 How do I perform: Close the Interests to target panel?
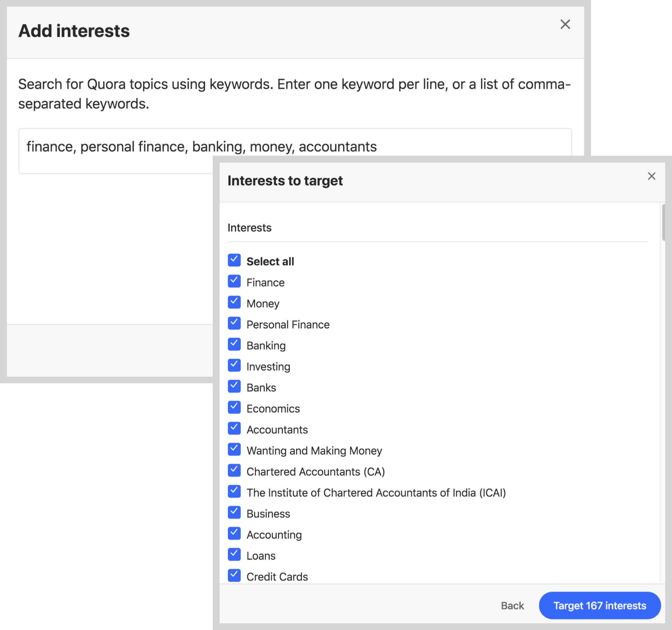651,176
